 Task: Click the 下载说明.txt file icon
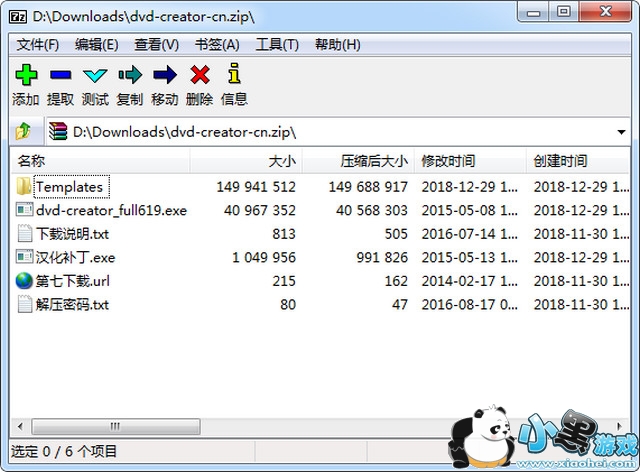(x=24, y=234)
